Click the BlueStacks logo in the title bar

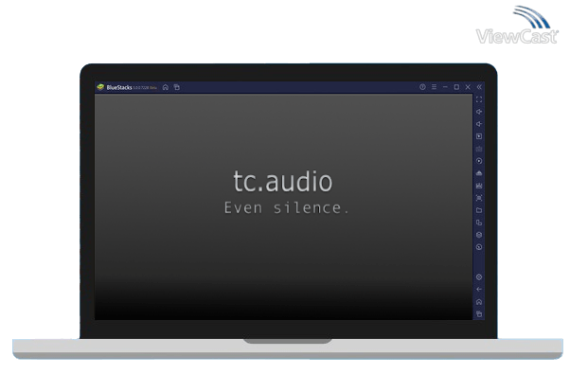pyautogui.click(x=100, y=87)
